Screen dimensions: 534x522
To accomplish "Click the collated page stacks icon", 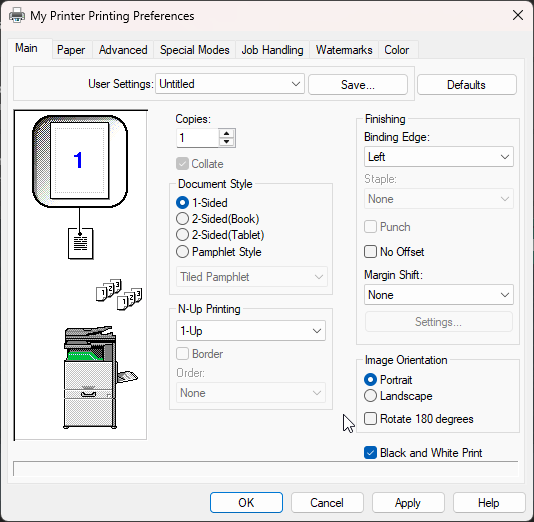I will (119, 295).
